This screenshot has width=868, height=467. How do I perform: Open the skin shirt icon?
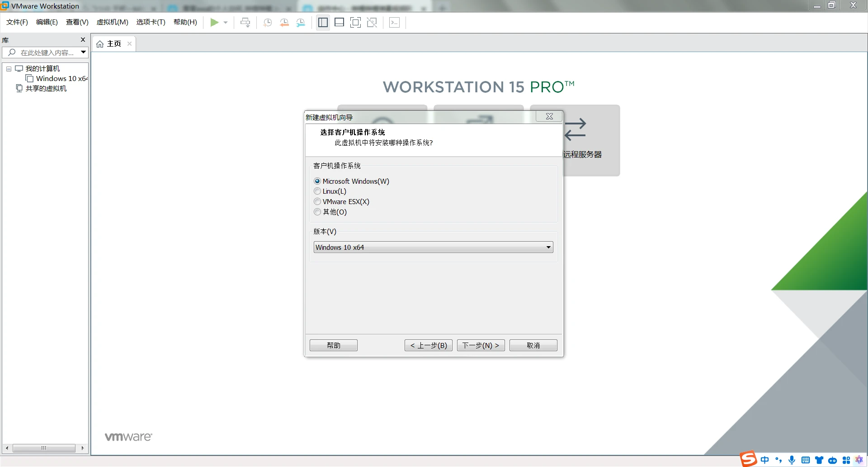point(819,460)
